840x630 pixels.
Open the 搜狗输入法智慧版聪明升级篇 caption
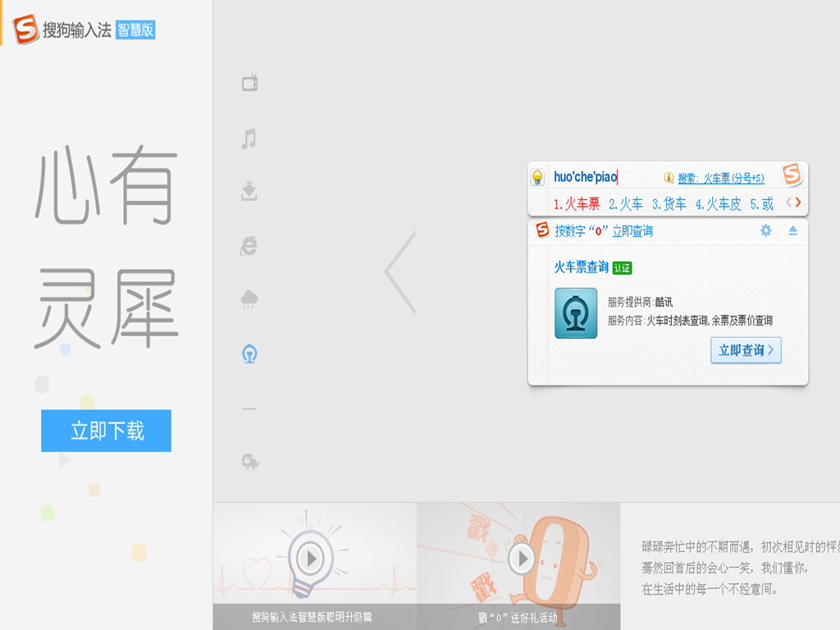pyautogui.click(x=312, y=617)
